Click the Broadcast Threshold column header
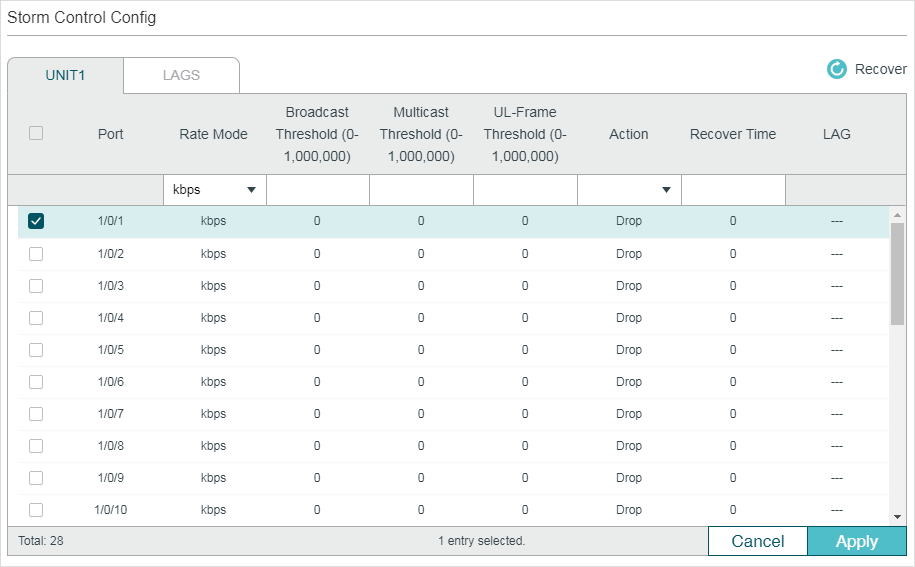The image size is (915, 567). 317,134
